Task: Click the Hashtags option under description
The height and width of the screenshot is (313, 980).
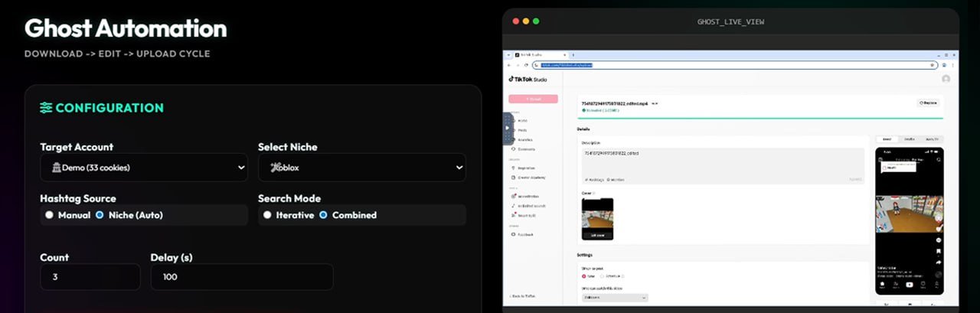Action: [x=594, y=179]
